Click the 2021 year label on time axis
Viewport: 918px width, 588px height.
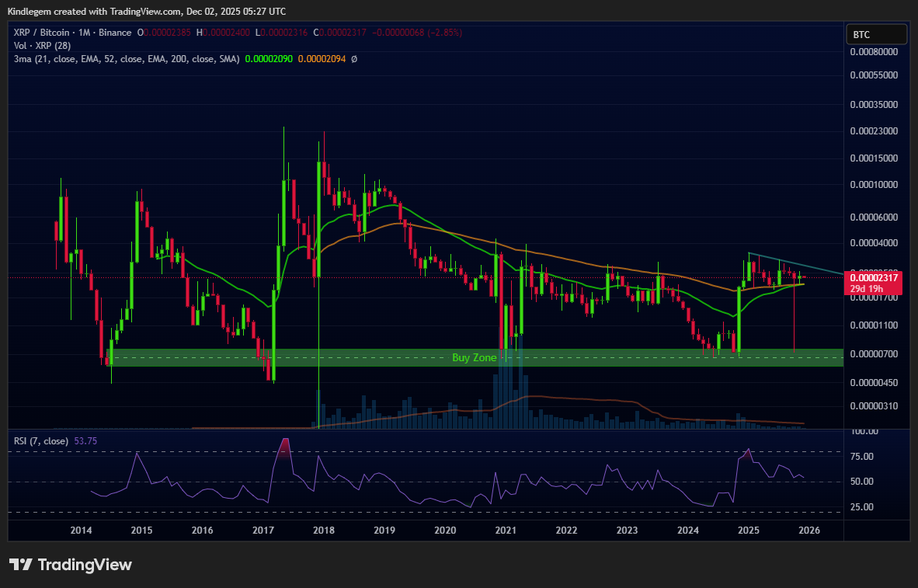(506, 531)
